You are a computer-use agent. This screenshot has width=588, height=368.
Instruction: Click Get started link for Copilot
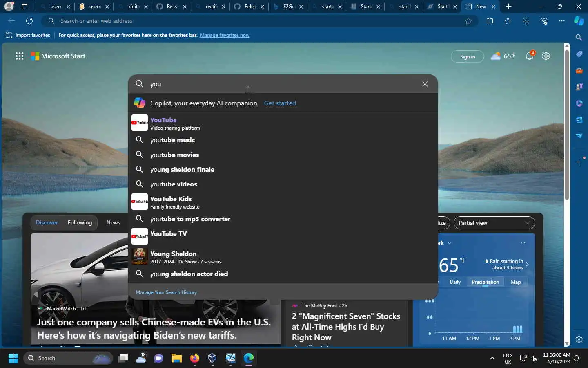pyautogui.click(x=280, y=103)
